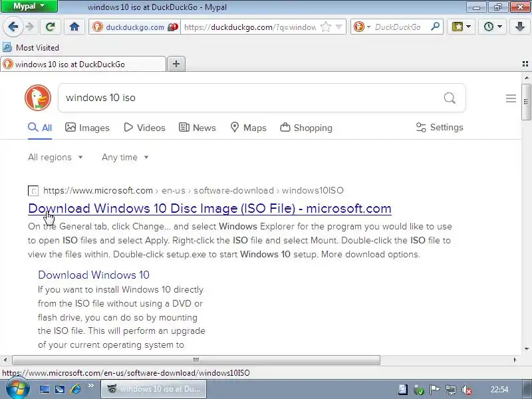Click the magnifier in the toolbar search box
The height and width of the screenshot is (399, 532).
pyautogui.click(x=435, y=26)
